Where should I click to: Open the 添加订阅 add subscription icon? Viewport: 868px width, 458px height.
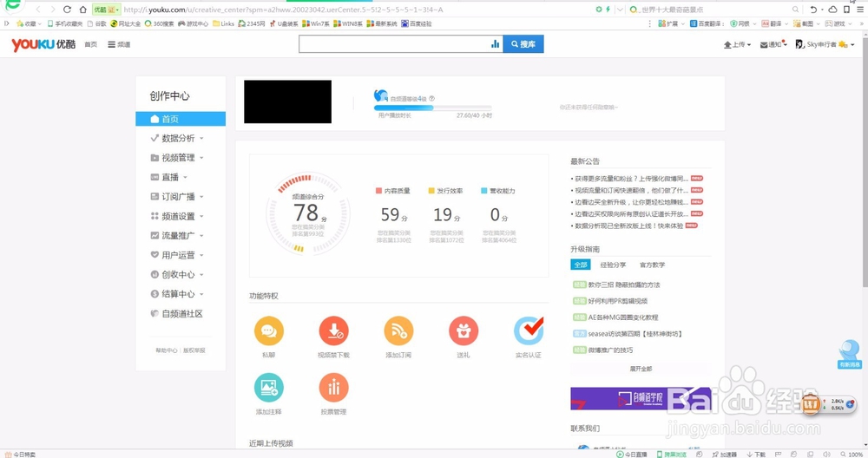[x=398, y=330]
